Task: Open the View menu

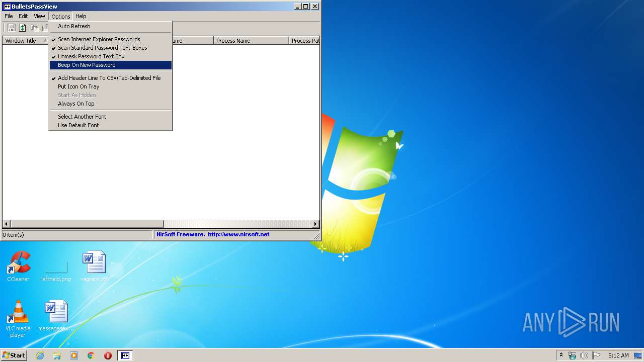Action: point(39,16)
